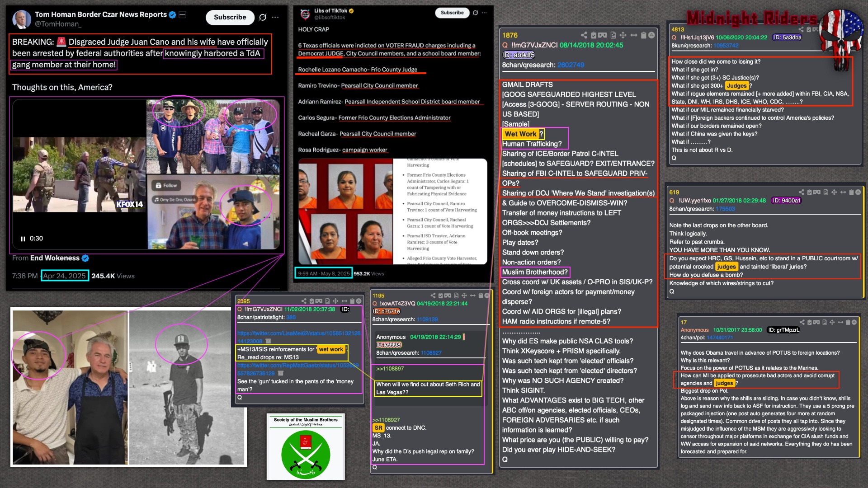Click the plain clipboard icon on post 1876
Screen dimensions: 868x488
pyautogui.click(x=643, y=35)
